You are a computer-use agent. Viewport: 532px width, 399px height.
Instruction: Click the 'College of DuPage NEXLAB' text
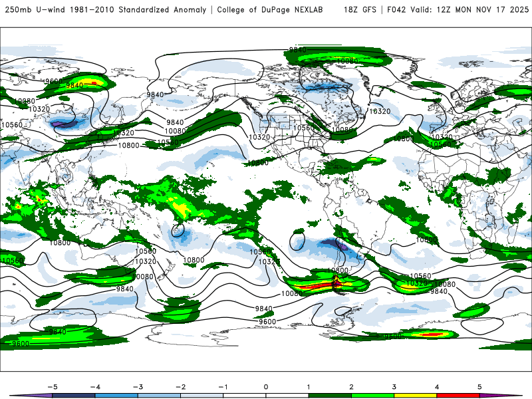(270, 10)
